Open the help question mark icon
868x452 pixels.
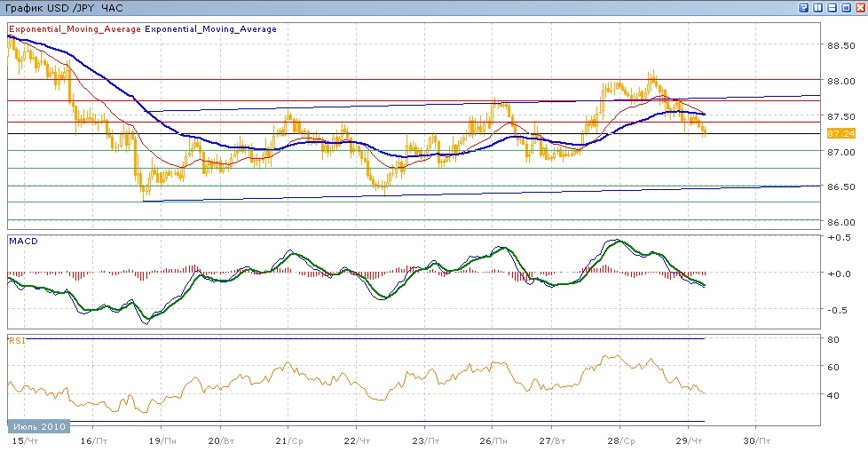point(804,7)
